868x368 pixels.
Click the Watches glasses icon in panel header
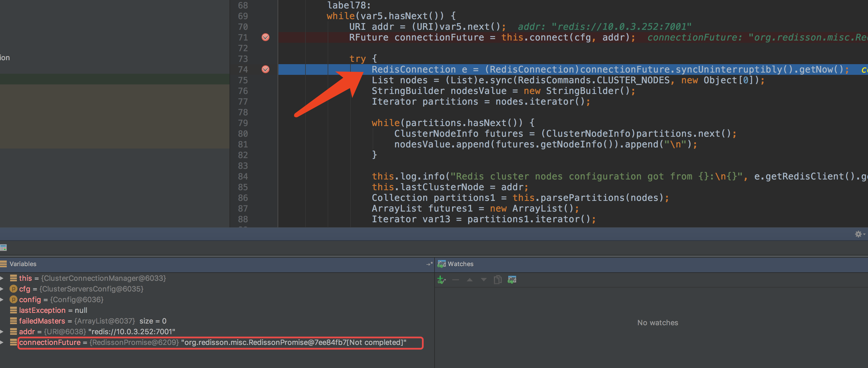coord(441,264)
